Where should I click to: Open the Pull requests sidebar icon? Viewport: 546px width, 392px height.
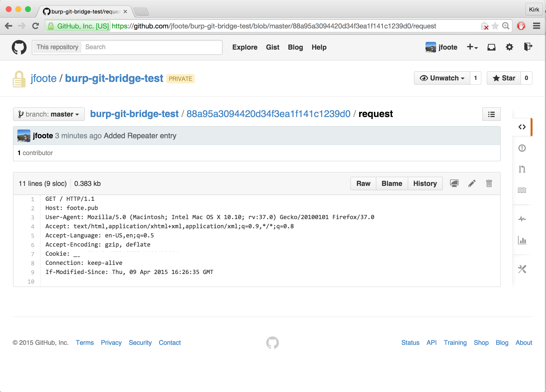tap(522, 169)
